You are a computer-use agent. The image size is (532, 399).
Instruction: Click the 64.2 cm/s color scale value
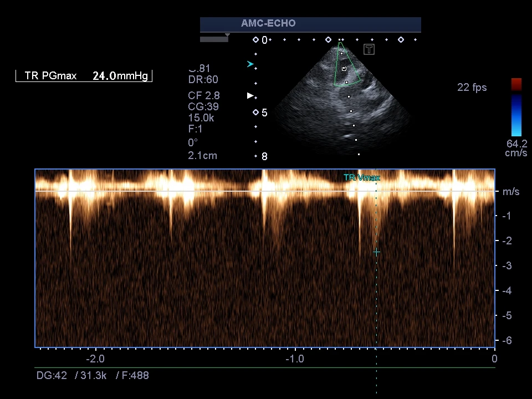(x=516, y=148)
